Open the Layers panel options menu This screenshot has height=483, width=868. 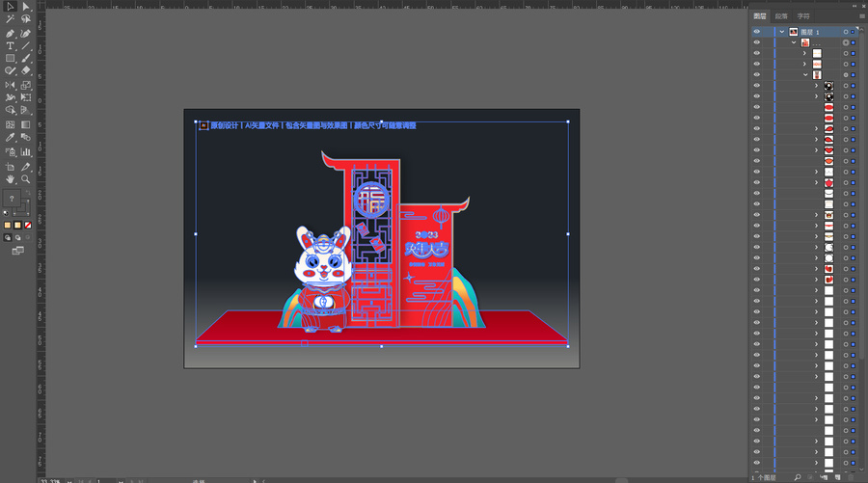861,16
